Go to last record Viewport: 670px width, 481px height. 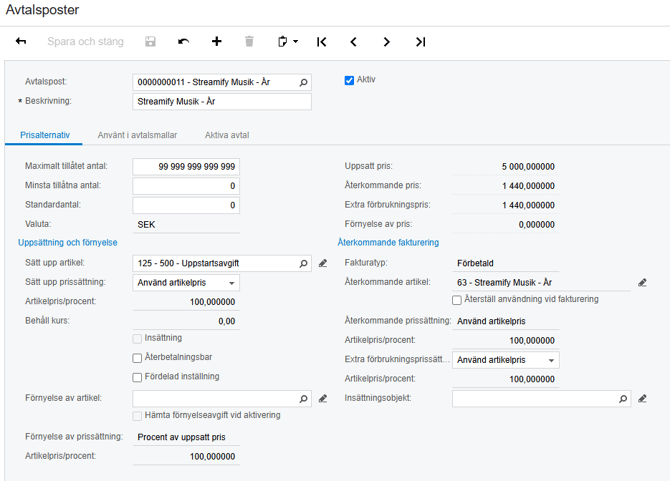(420, 42)
